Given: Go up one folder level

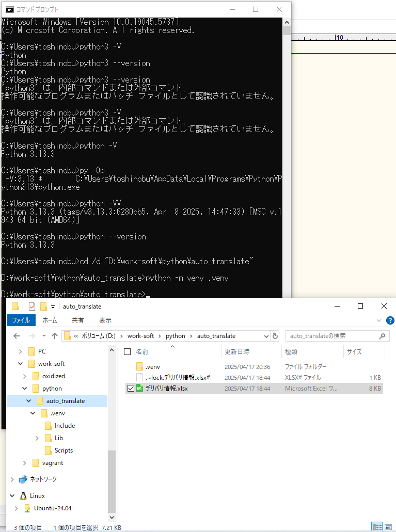Looking at the screenshot, I should click(x=55, y=336).
